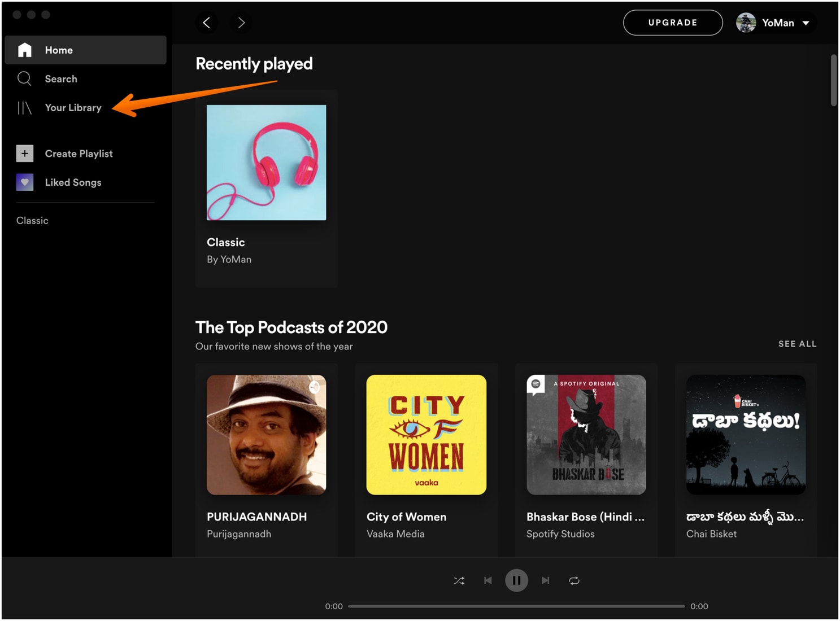Open Your Library from the sidebar
Screen dimensions: 840x621
[x=73, y=107]
